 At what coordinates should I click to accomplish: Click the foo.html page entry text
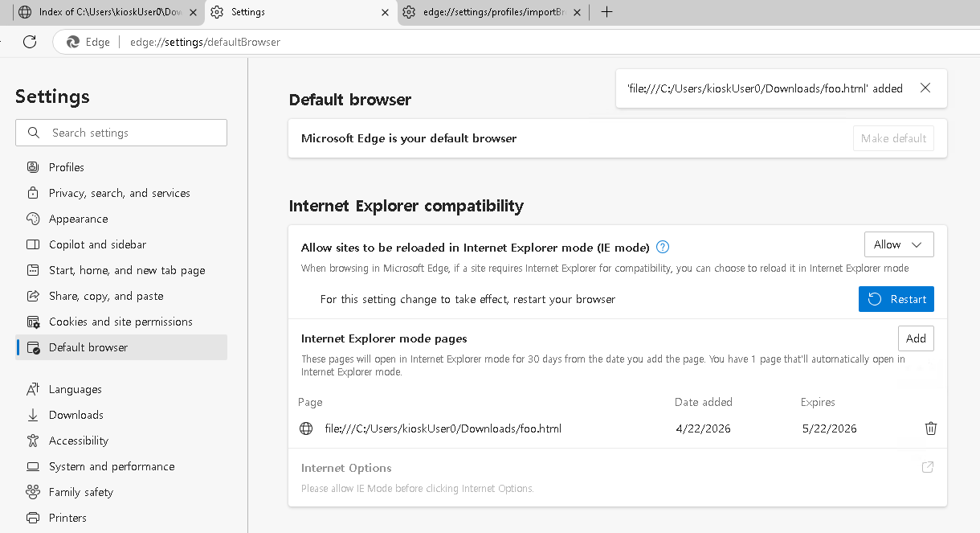[x=443, y=428]
